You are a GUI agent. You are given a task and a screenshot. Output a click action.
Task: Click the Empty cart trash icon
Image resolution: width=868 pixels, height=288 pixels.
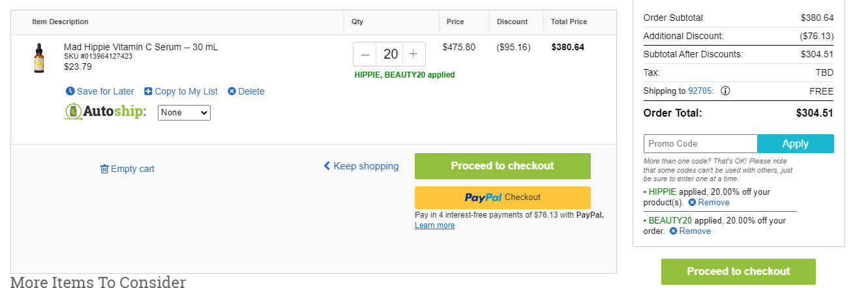tap(104, 169)
